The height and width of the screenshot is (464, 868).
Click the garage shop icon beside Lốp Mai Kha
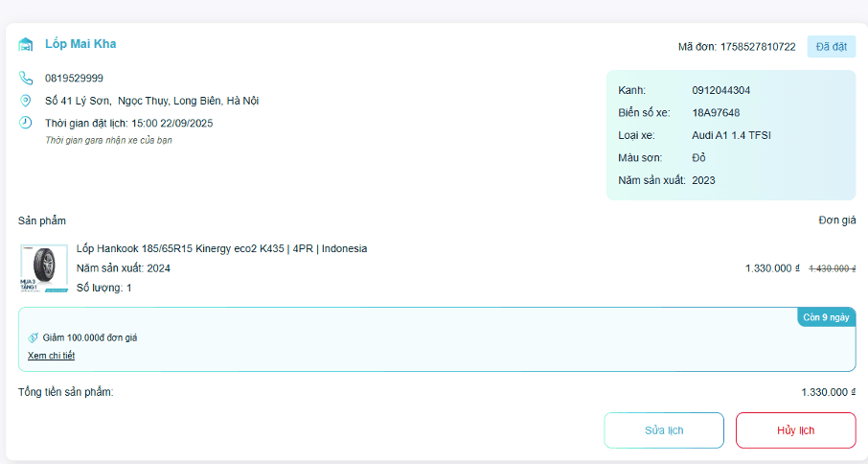[26, 44]
